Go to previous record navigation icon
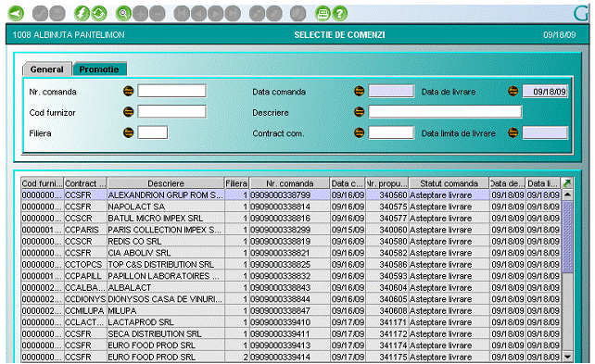595x364 pixels. point(198,14)
